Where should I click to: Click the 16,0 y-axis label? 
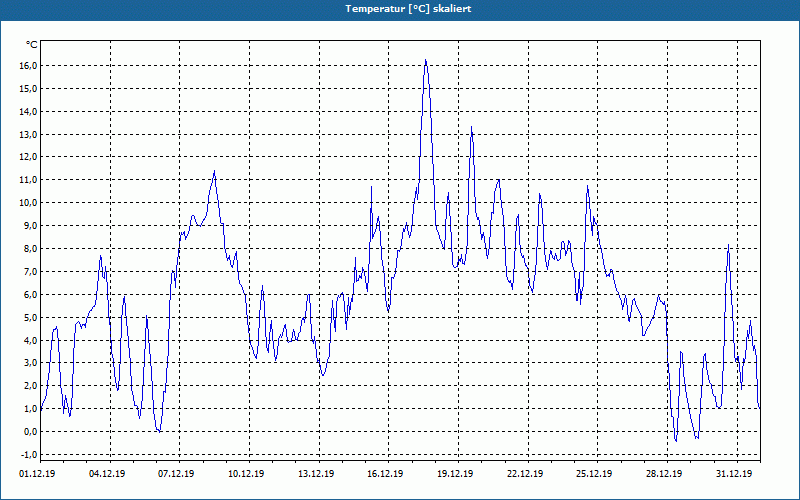(28, 66)
